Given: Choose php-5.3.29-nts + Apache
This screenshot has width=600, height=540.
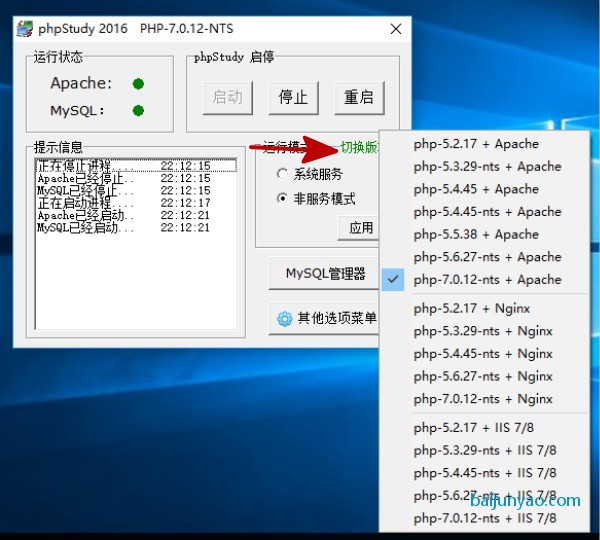Looking at the screenshot, I should 484,166.
